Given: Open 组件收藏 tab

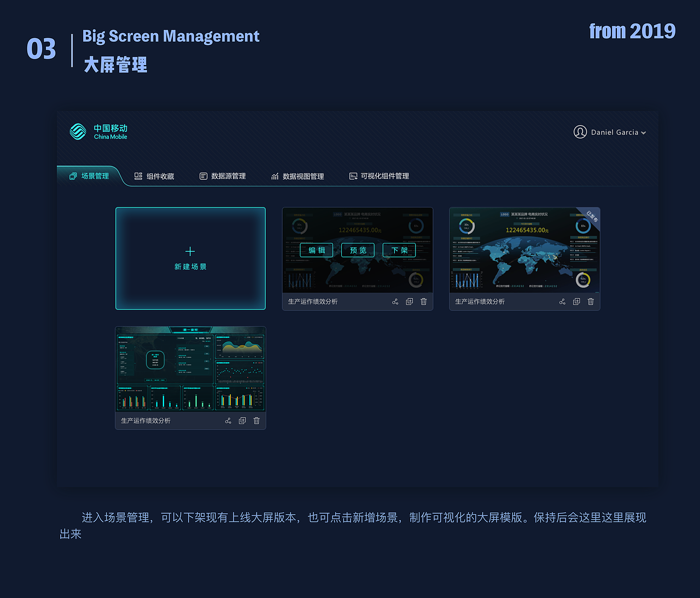Looking at the screenshot, I should click(x=154, y=176).
